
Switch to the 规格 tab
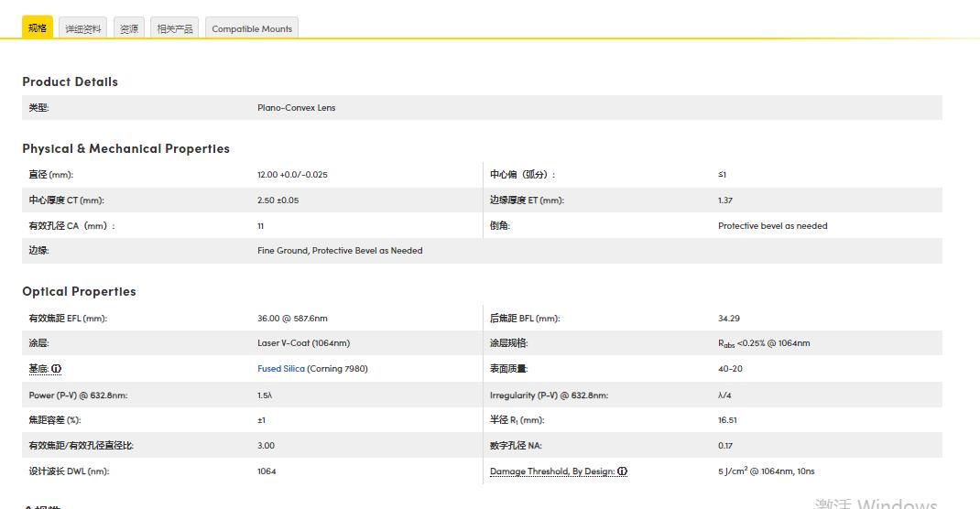[38, 28]
